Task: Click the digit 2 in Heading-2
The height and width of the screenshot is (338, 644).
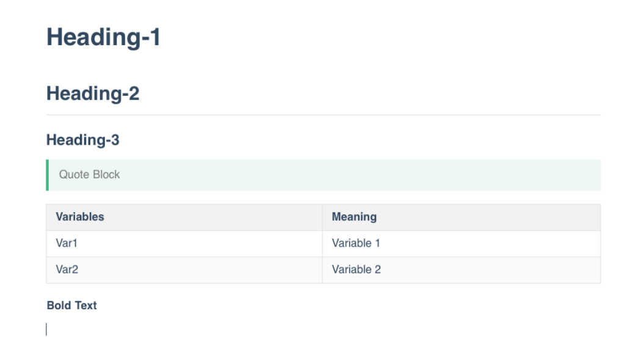Action: pyautogui.click(x=133, y=94)
